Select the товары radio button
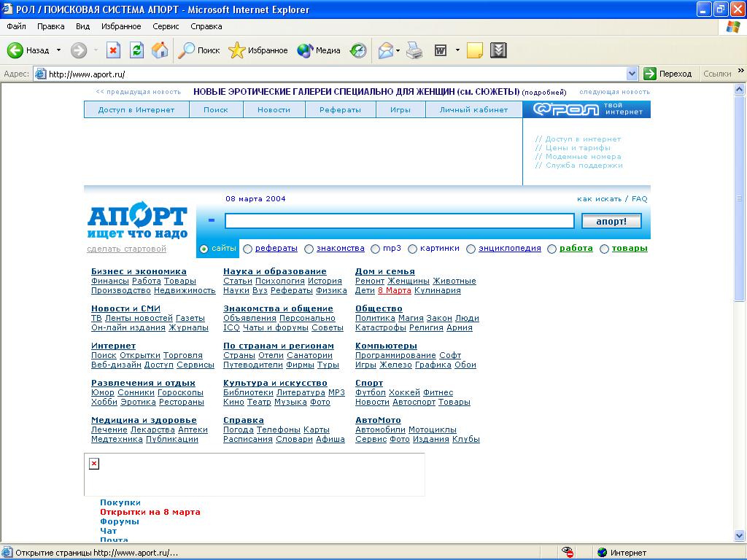Screen dimensions: 747x560 (x=604, y=249)
